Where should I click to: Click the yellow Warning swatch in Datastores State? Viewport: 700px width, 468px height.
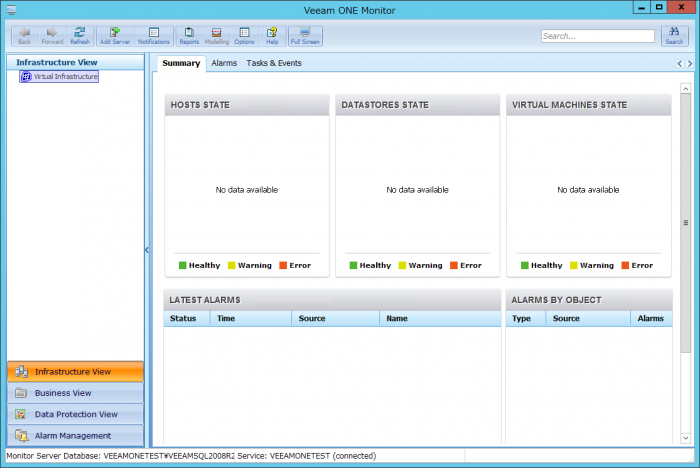point(402,265)
